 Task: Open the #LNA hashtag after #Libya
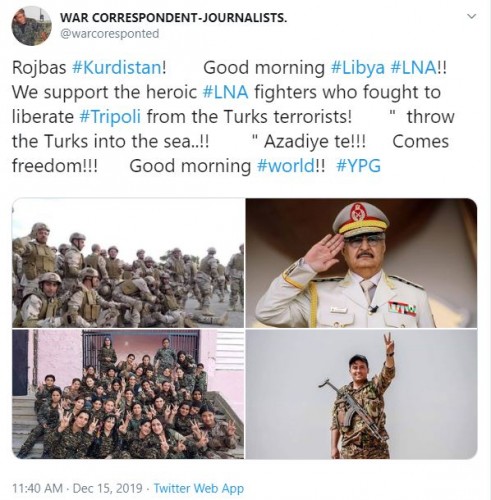click(x=413, y=68)
